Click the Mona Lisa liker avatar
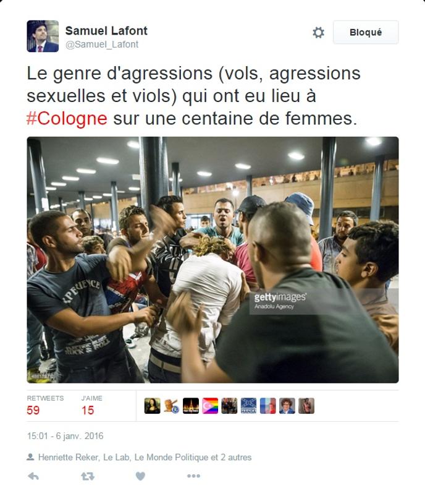The height and width of the screenshot is (504, 425). coord(152,406)
